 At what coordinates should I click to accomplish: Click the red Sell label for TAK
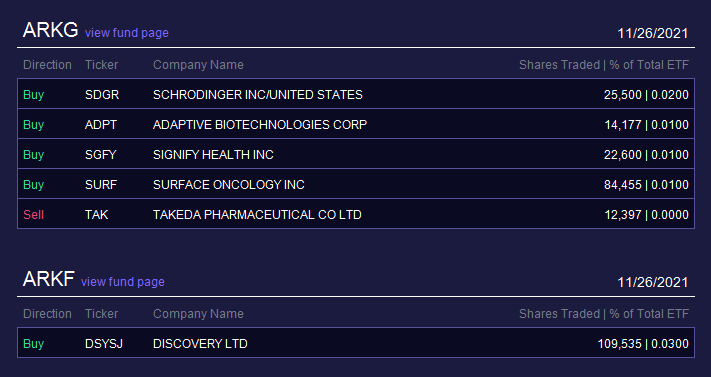tap(34, 214)
